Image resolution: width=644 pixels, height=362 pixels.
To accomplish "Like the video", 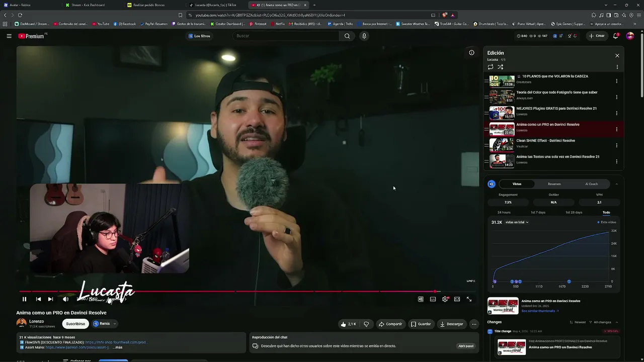I will click(348, 324).
